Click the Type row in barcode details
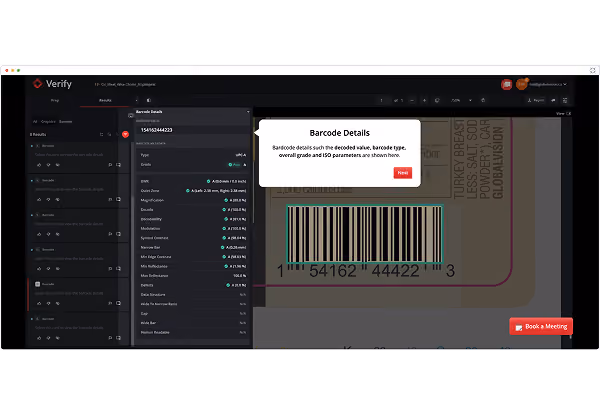Viewport: 600px width, 413px height. coord(193,155)
